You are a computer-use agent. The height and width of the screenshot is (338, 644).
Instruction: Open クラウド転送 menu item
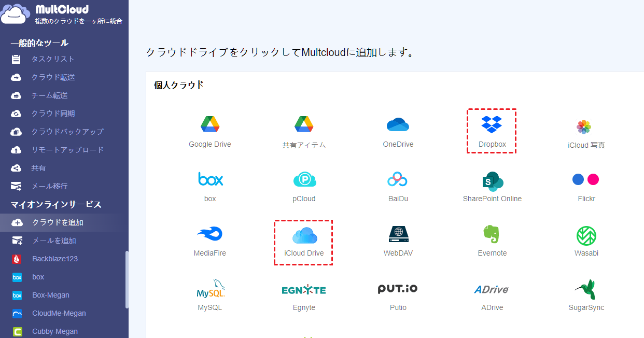click(53, 77)
